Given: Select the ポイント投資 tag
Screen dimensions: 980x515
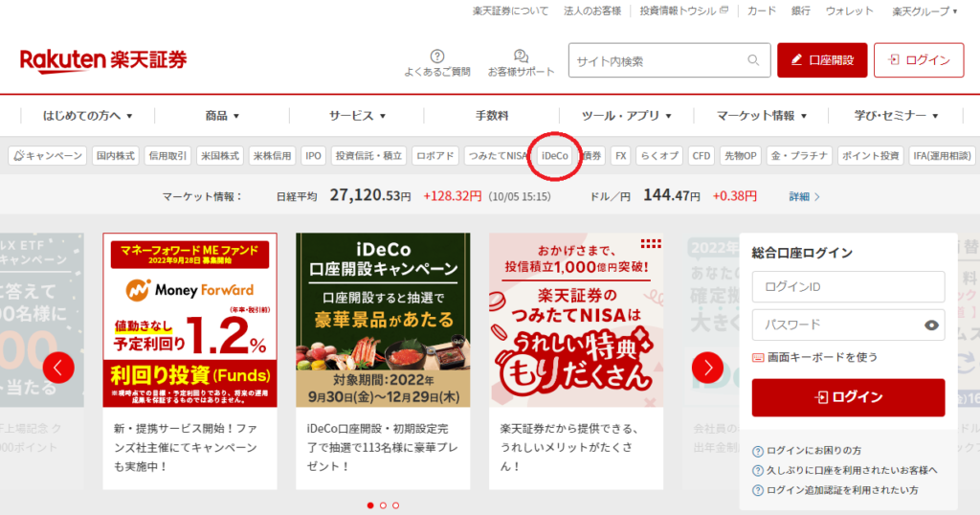Looking at the screenshot, I should (x=870, y=156).
